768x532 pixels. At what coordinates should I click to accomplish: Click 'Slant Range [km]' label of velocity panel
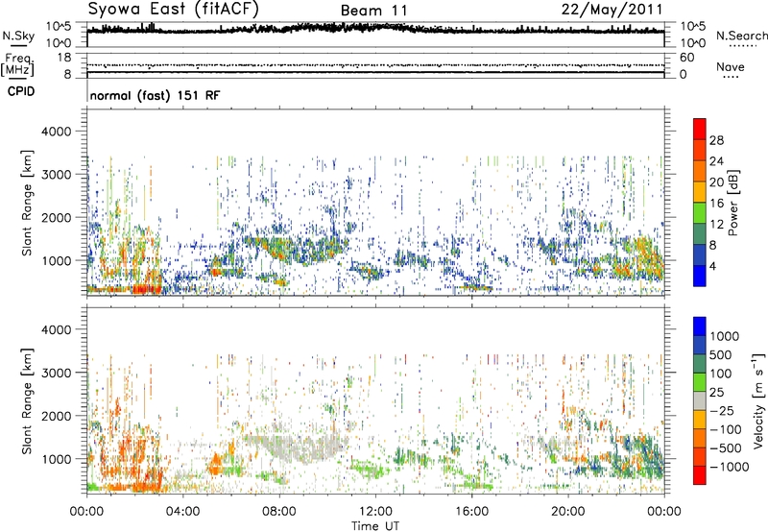pos(27,400)
